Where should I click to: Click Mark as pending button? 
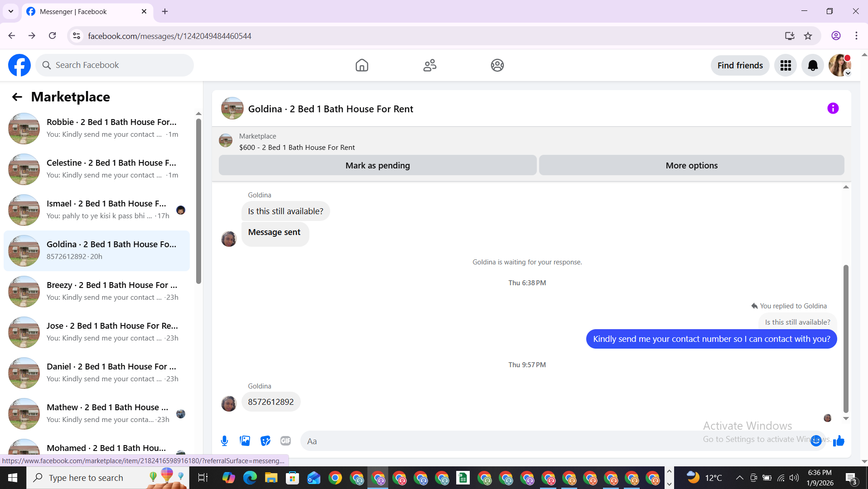click(x=377, y=165)
